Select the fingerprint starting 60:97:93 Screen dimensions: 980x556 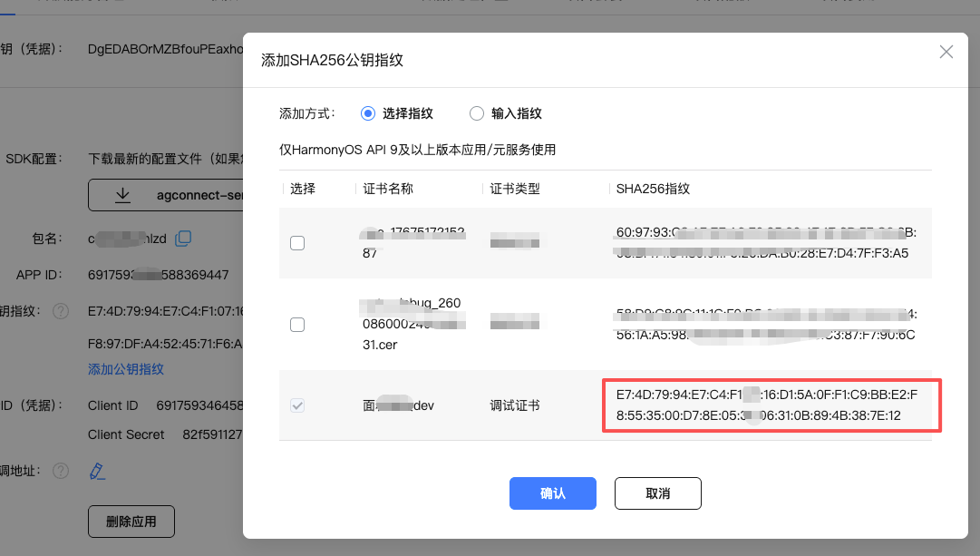(x=766, y=243)
